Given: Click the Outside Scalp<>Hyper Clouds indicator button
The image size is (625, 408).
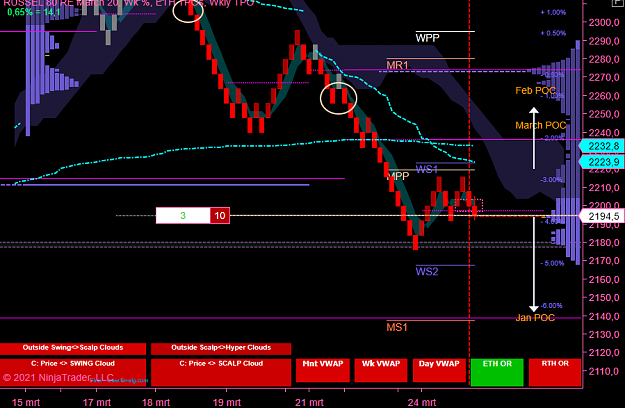Looking at the screenshot, I should click(x=221, y=348).
